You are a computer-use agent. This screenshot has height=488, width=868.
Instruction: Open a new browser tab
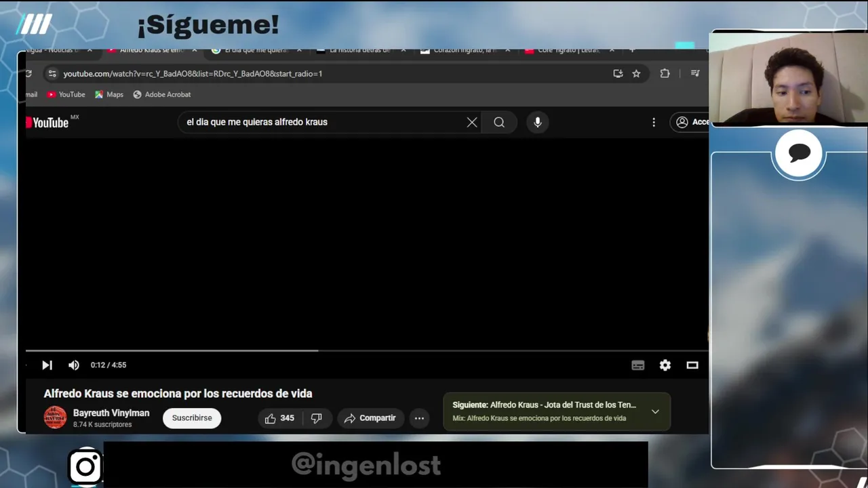point(632,50)
